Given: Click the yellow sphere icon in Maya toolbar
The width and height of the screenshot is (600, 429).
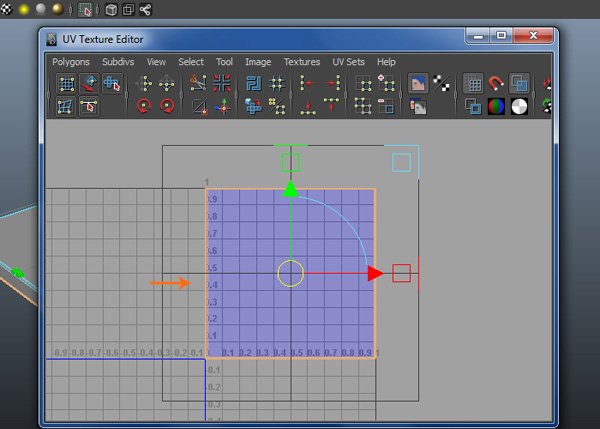Looking at the screenshot, I should click(x=24, y=9).
